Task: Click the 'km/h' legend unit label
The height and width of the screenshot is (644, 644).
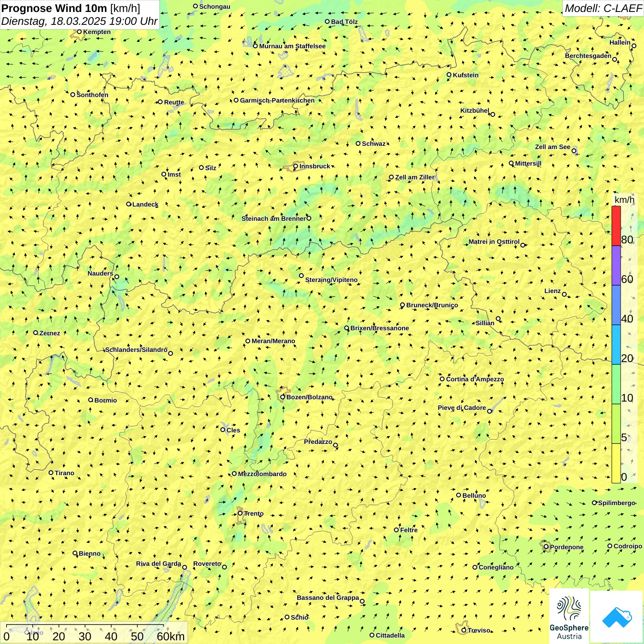Action: pyautogui.click(x=624, y=200)
